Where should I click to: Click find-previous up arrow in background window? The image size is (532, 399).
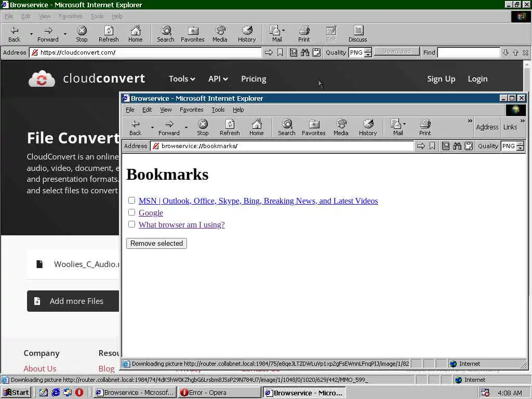coord(515,52)
